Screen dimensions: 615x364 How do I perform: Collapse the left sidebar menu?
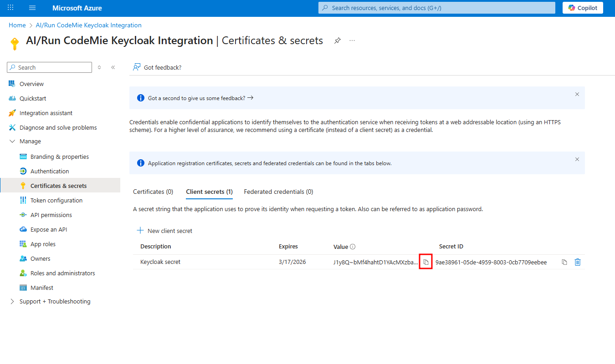(113, 67)
